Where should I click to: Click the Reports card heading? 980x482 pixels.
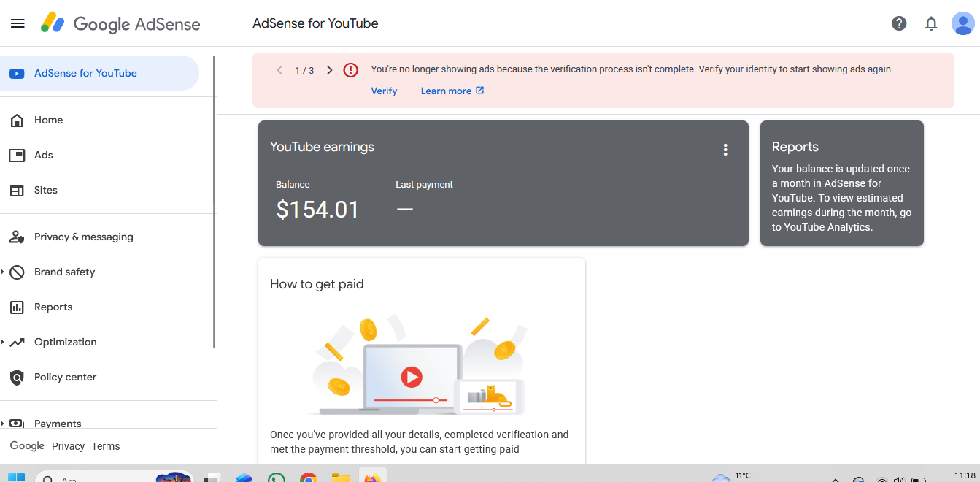pyautogui.click(x=795, y=147)
